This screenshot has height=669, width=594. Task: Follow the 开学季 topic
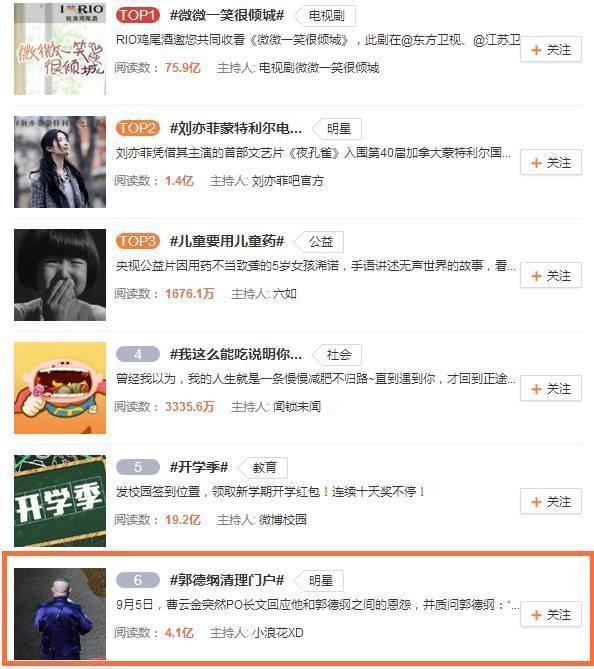[550, 502]
